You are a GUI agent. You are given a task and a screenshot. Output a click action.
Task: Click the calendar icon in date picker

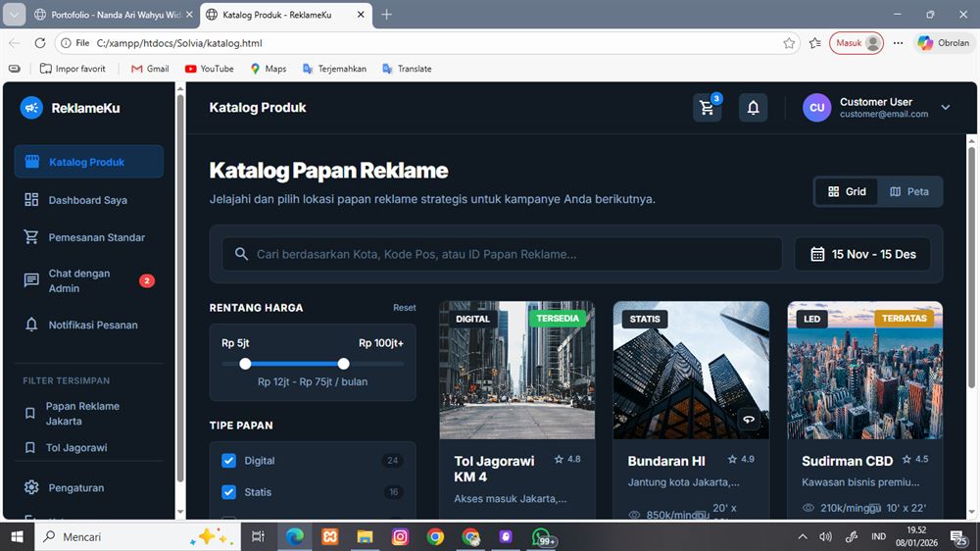[817, 254]
